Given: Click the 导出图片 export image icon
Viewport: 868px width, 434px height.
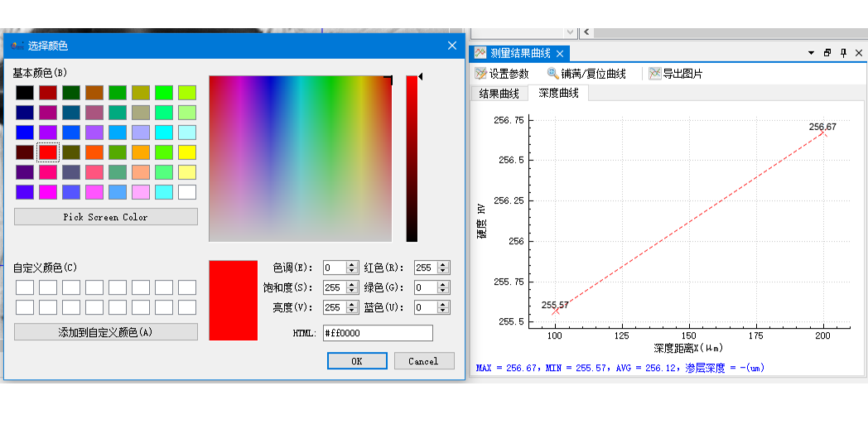Looking at the screenshot, I should pos(655,74).
